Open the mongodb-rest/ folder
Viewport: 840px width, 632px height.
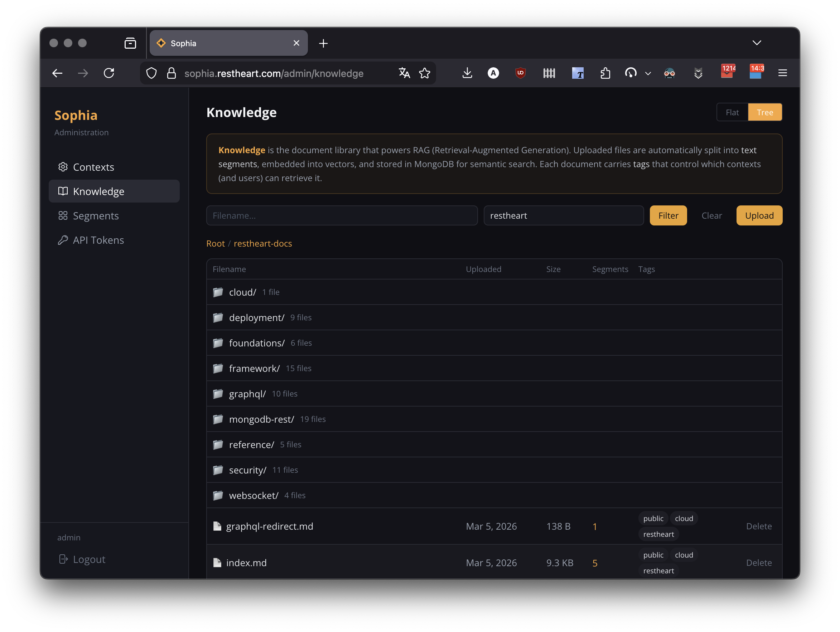261,419
